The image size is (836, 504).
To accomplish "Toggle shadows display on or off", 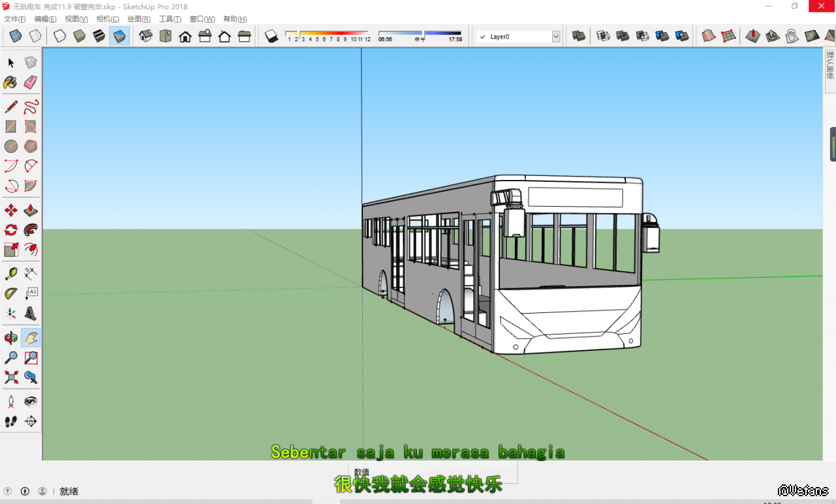I will pyautogui.click(x=271, y=37).
